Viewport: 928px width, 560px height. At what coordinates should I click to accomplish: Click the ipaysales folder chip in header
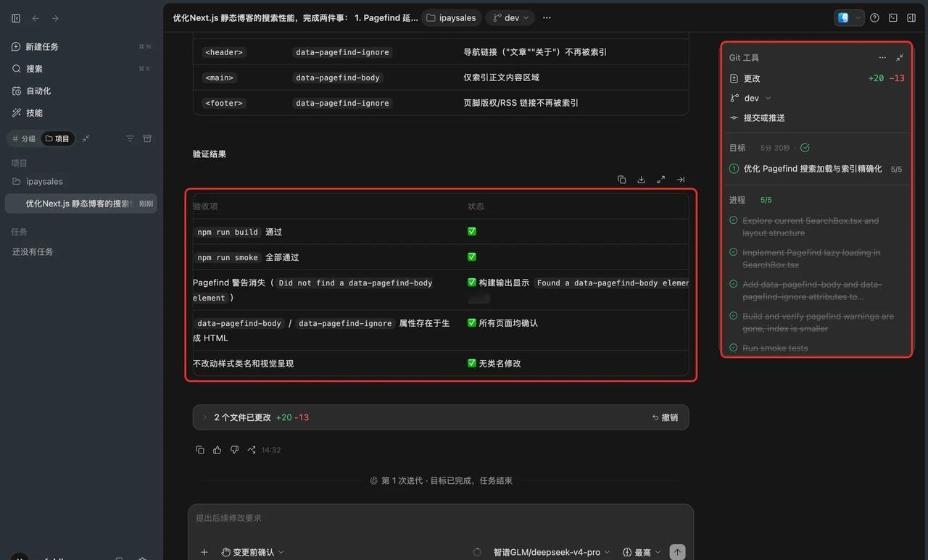coord(451,18)
